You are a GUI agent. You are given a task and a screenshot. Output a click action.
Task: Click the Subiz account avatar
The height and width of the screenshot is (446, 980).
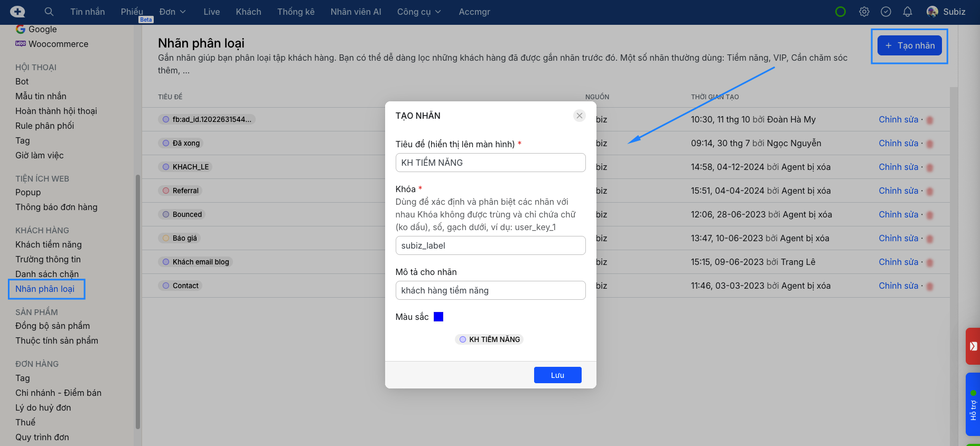[x=932, y=12]
